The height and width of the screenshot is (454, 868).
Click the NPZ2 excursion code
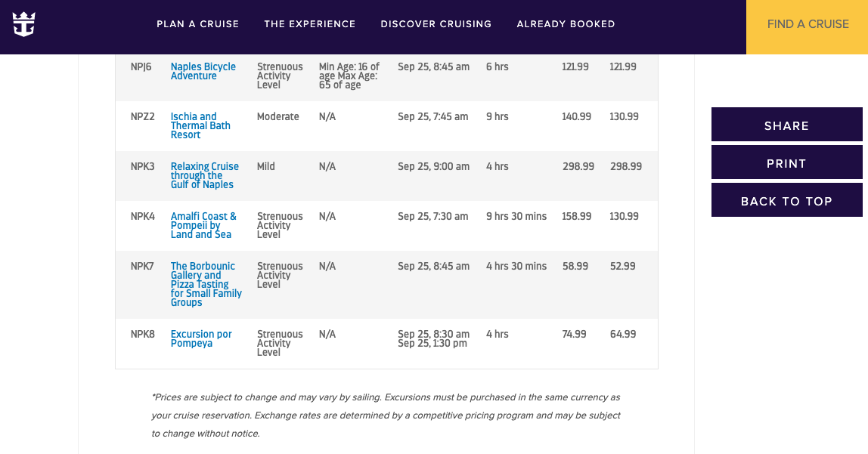pyautogui.click(x=142, y=116)
